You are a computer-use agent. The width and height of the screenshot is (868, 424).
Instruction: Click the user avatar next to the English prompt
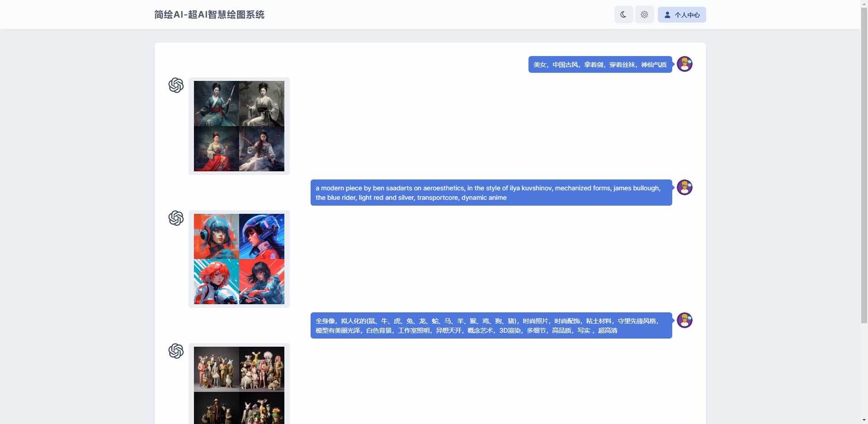tap(684, 188)
